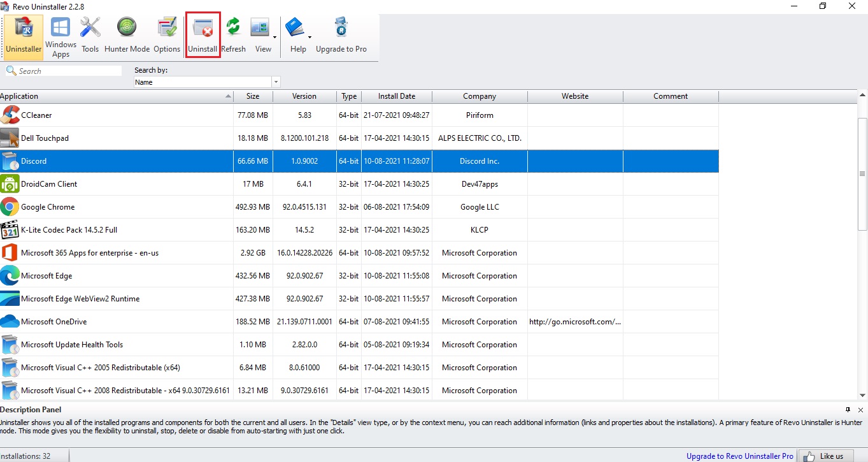Uninstall the selected program

[x=203, y=36]
